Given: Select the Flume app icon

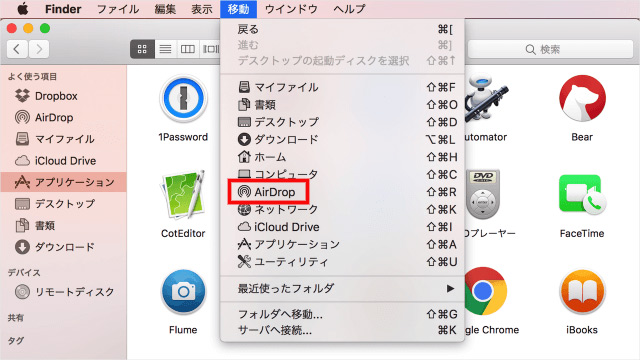Looking at the screenshot, I should (183, 292).
